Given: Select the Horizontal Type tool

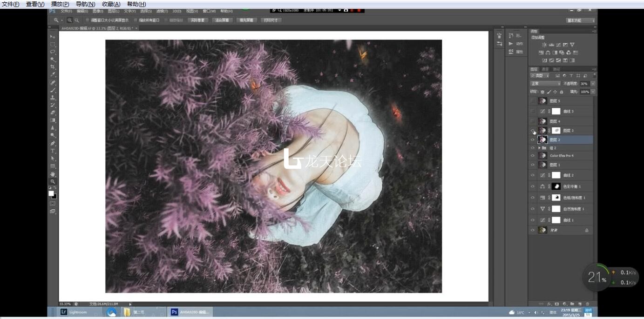Looking at the screenshot, I should tap(53, 151).
